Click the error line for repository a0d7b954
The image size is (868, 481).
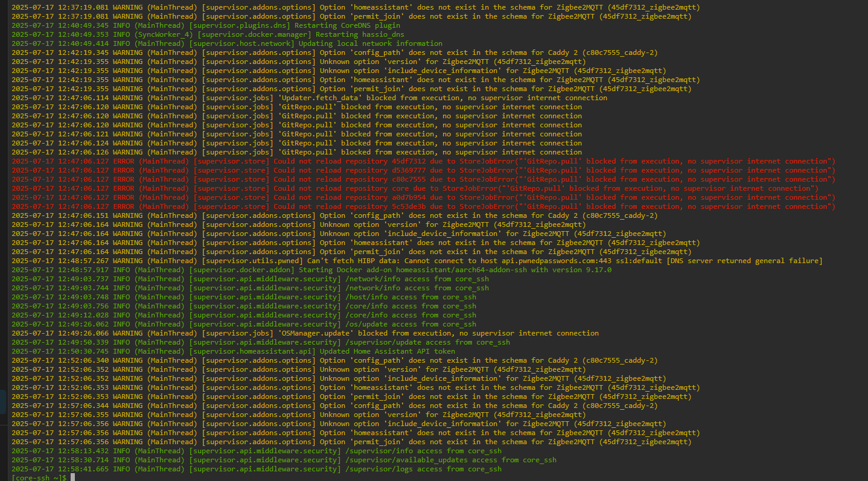tap(424, 197)
